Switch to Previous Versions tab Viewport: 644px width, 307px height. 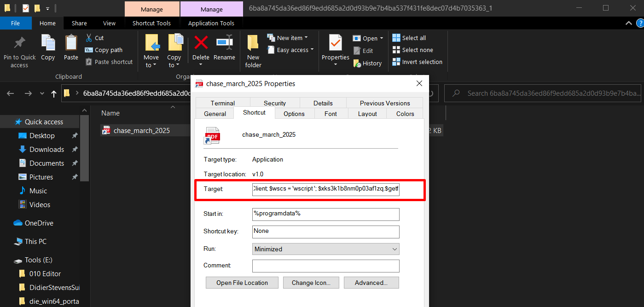click(x=385, y=103)
